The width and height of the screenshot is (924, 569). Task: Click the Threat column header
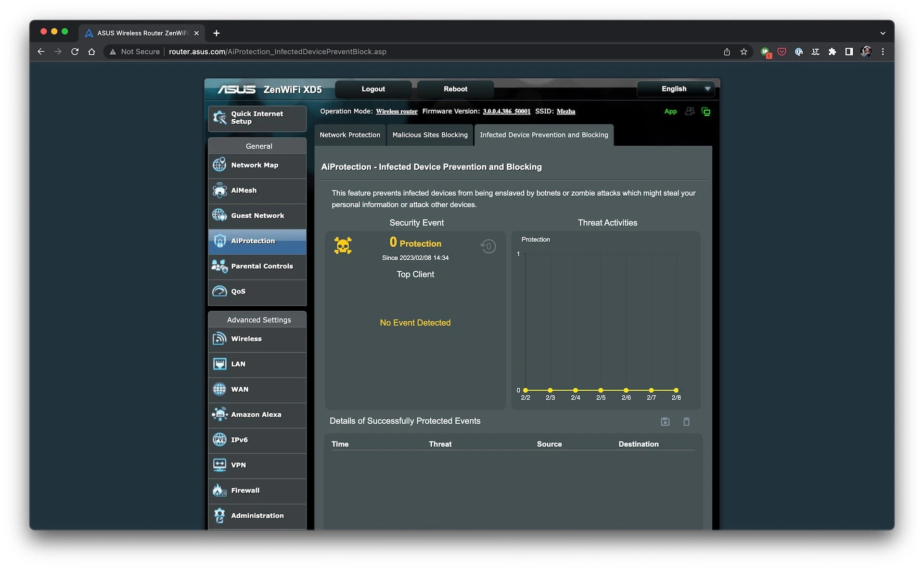coord(440,444)
